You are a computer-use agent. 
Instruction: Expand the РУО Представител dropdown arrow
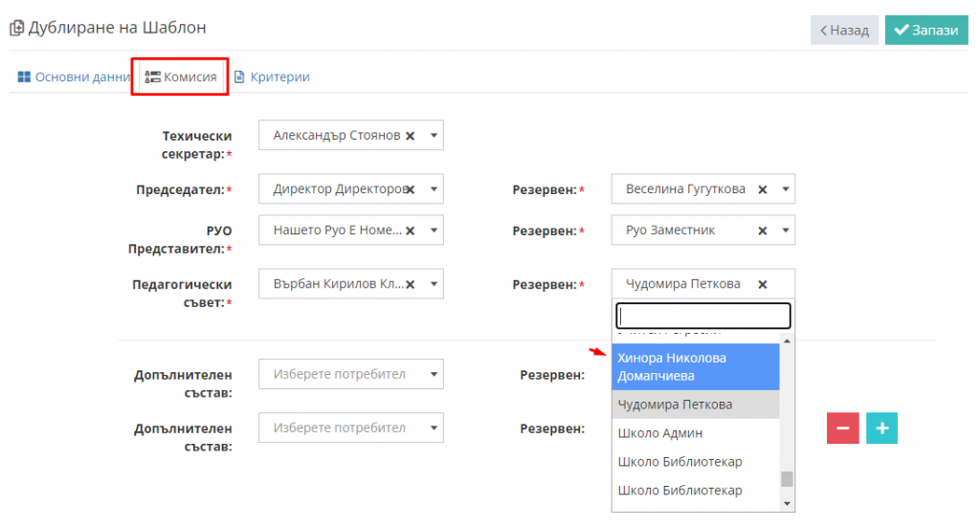tap(434, 231)
